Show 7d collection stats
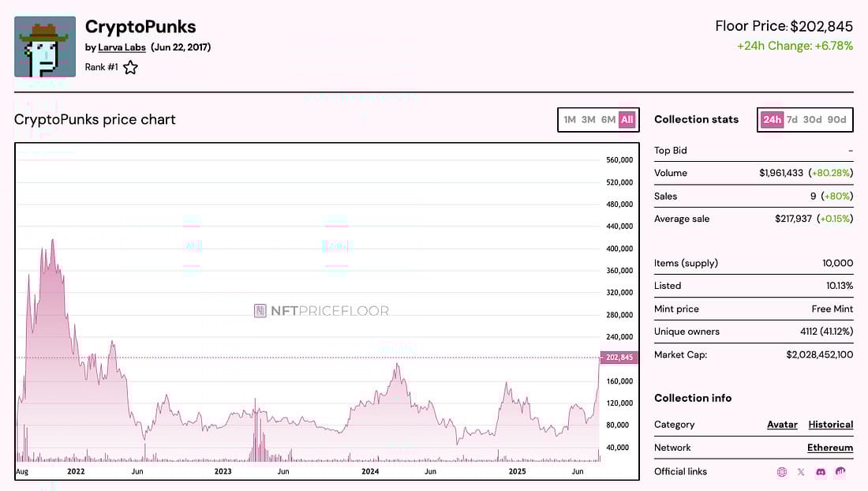Screen dimensions: 868x491 [792, 119]
